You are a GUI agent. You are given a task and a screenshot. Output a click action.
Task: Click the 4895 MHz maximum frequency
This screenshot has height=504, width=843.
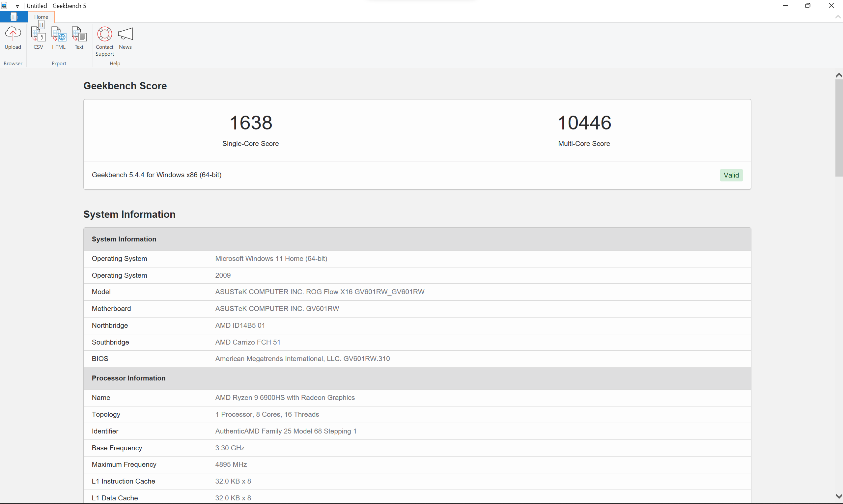point(231,464)
